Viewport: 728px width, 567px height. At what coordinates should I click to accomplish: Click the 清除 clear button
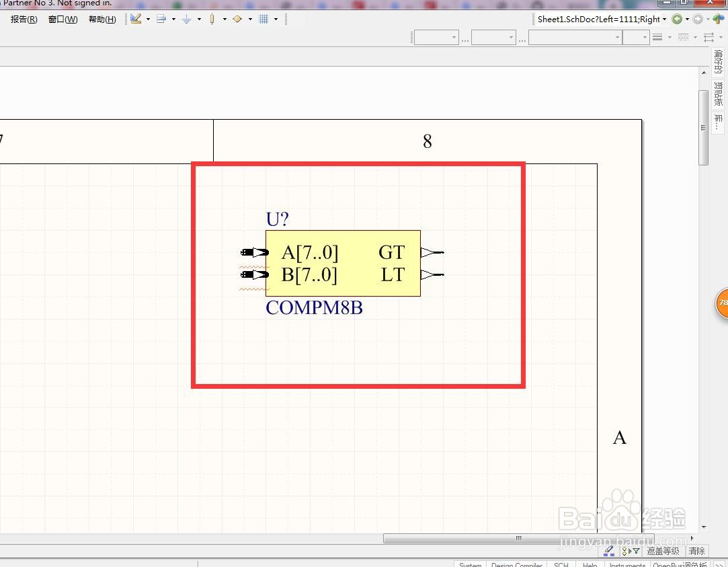[x=696, y=551]
